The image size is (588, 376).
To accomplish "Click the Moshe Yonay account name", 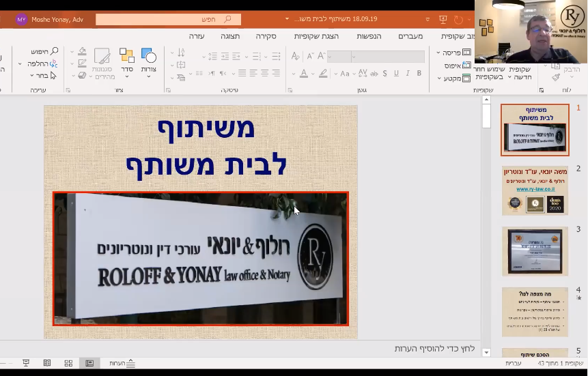I will point(57,20).
